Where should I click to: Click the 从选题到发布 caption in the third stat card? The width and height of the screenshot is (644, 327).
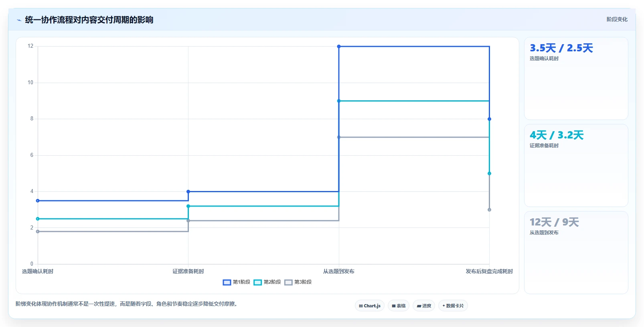544,233
